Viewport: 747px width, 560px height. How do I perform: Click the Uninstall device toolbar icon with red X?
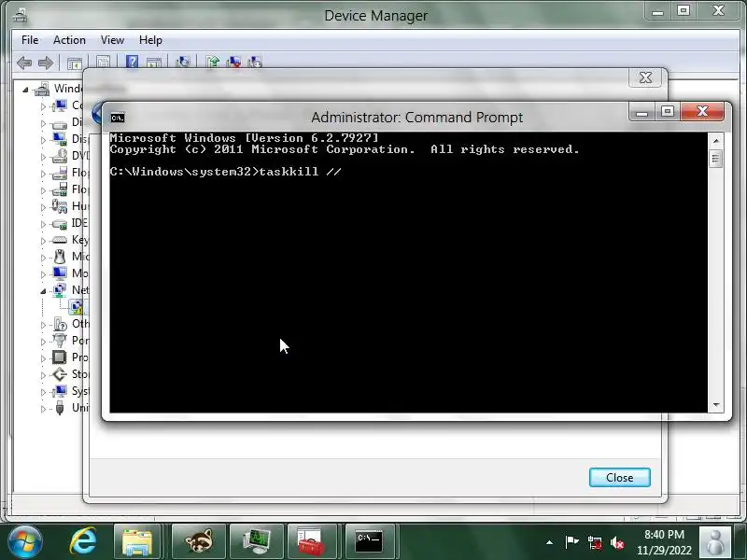click(234, 62)
